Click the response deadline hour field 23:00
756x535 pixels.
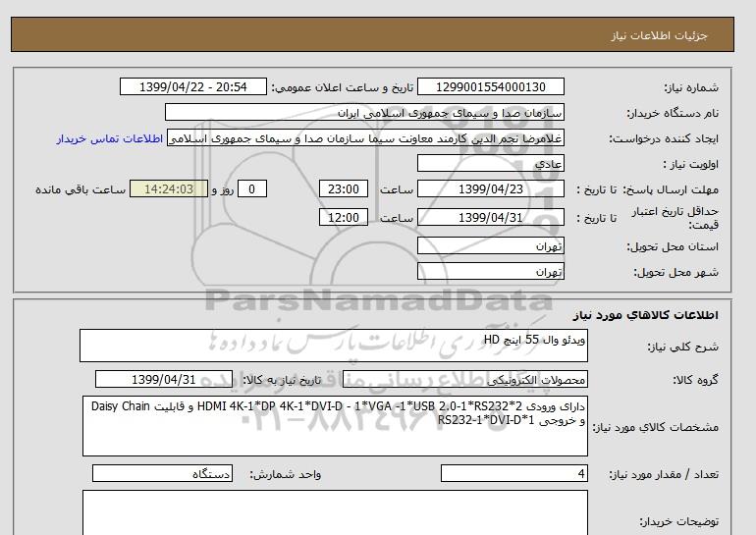point(345,189)
